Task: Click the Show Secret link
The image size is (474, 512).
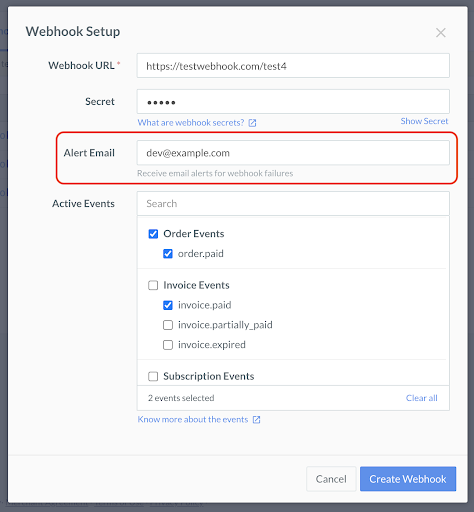Action: [x=424, y=121]
